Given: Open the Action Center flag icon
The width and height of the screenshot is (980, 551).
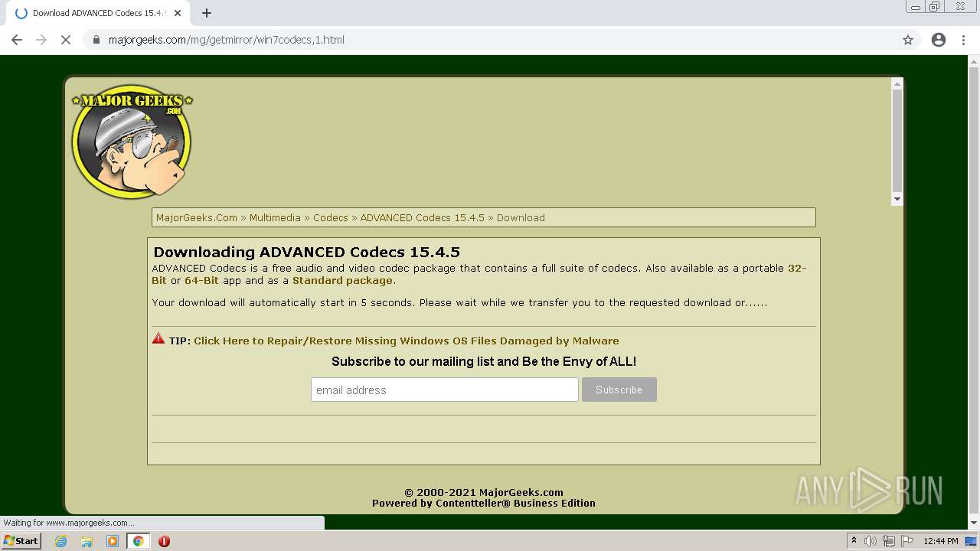Looking at the screenshot, I should [x=907, y=541].
